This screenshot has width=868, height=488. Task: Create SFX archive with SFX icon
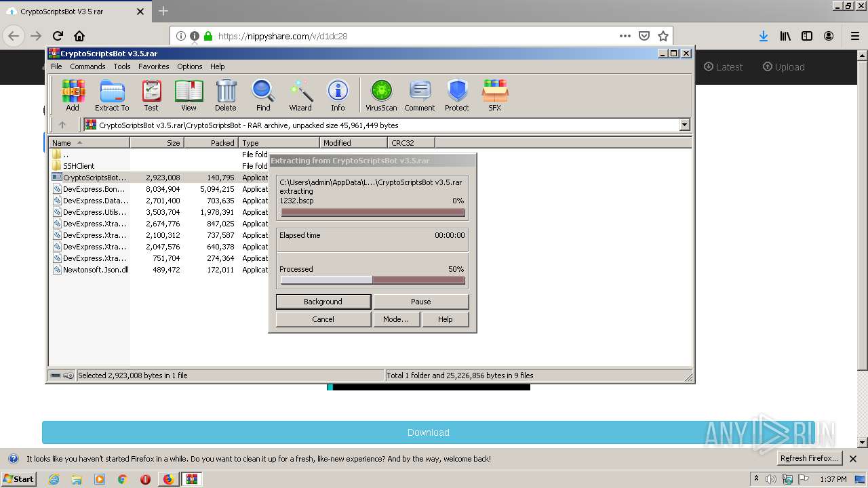click(495, 95)
